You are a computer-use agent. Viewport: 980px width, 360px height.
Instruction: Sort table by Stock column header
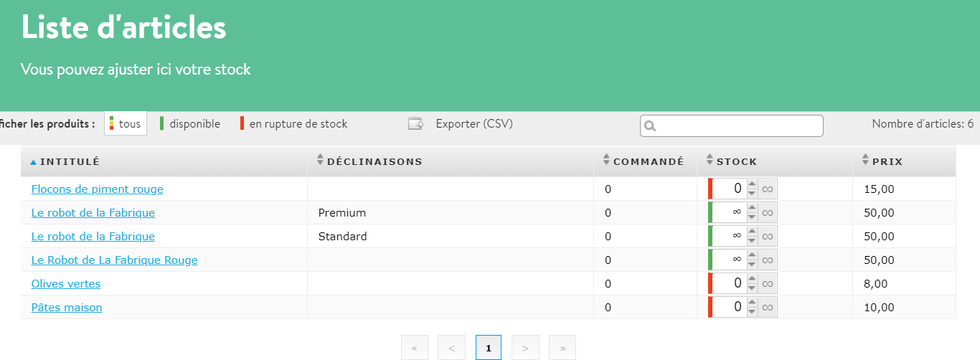pos(736,162)
